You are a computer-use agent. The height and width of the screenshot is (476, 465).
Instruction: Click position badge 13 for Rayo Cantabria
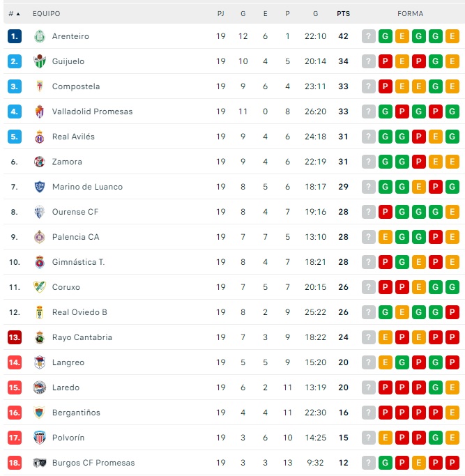tap(15, 337)
